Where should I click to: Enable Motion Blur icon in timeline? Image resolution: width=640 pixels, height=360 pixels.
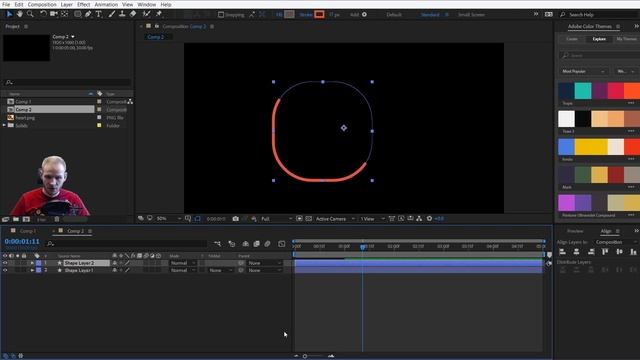(x=267, y=244)
